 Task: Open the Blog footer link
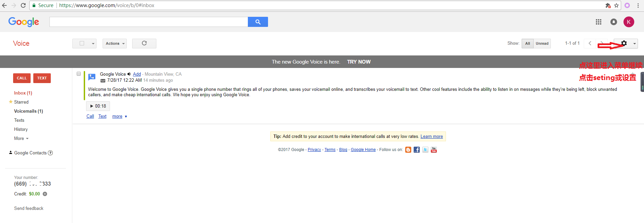point(343,150)
